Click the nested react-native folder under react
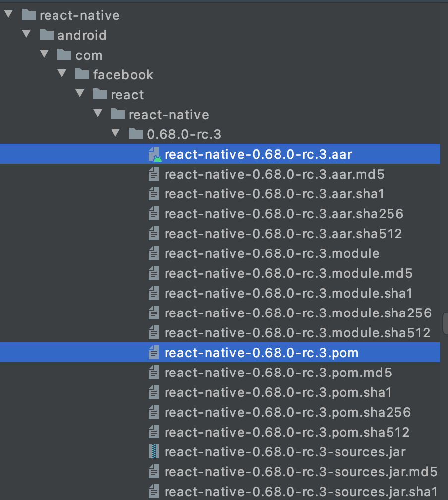The image size is (448, 500). (168, 115)
